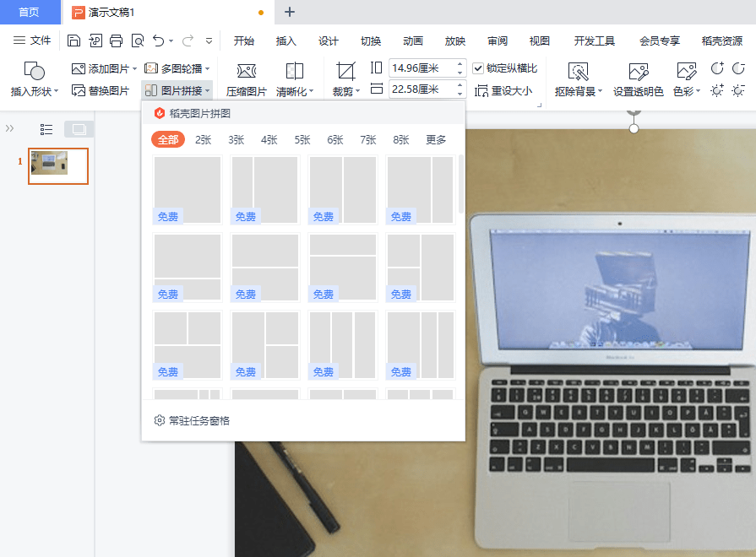Select the Crop (裁剪) tool icon
This screenshot has width=756, height=557.
click(x=345, y=72)
